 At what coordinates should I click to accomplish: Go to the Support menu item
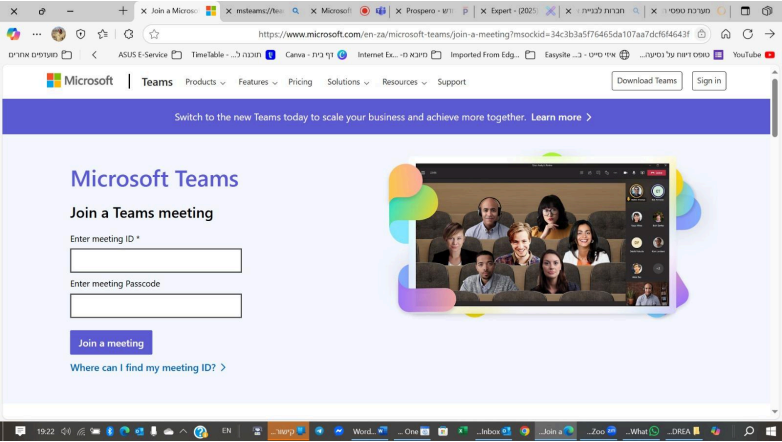(x=451, y=82)
